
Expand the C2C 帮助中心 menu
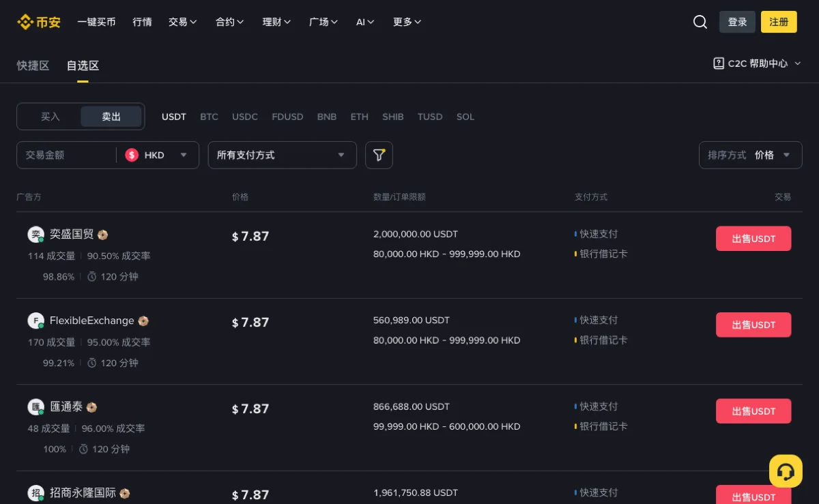coord(758,63)
